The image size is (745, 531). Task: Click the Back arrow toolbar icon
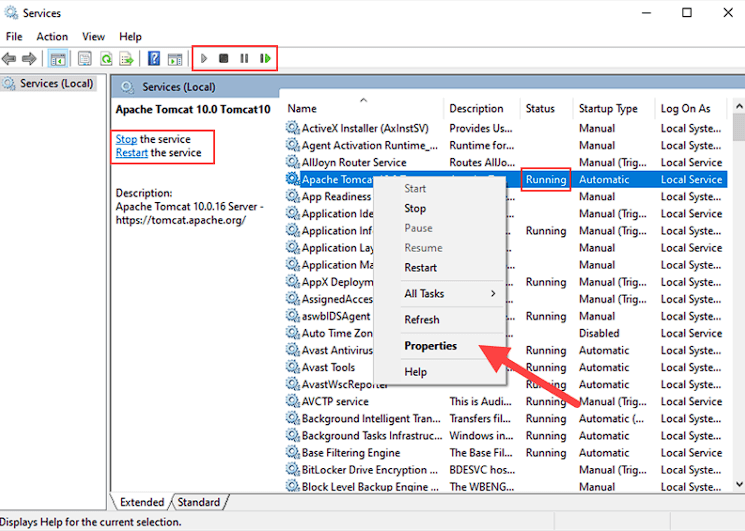pos(9,59)
